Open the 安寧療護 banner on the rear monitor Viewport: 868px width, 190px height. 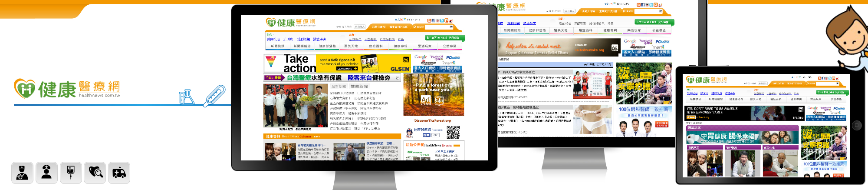(644, 83)
